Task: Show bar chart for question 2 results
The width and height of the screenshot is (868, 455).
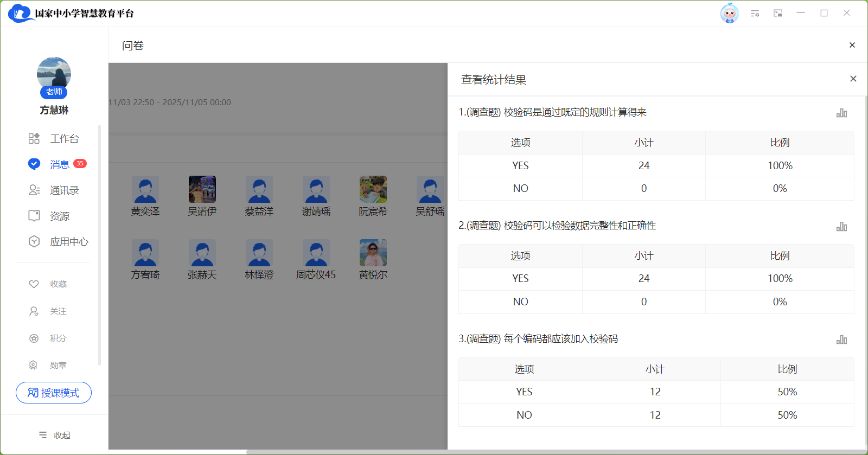Action: coord(841,227)
